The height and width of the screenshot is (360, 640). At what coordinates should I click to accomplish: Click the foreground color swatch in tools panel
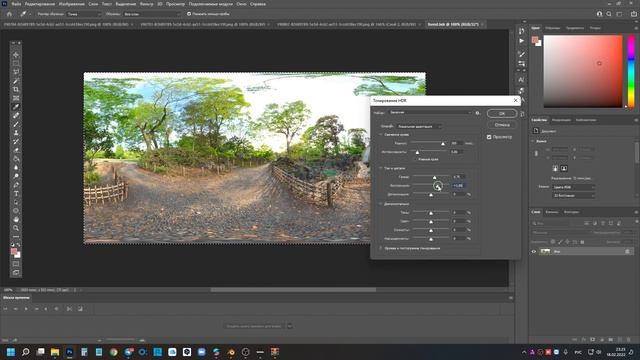[x=14, y=251]
